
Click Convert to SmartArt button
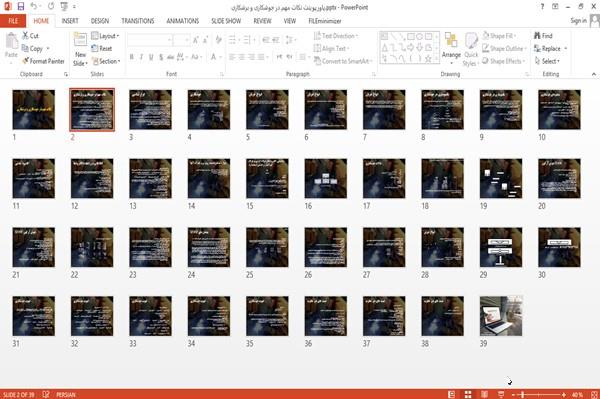[343, 61]
